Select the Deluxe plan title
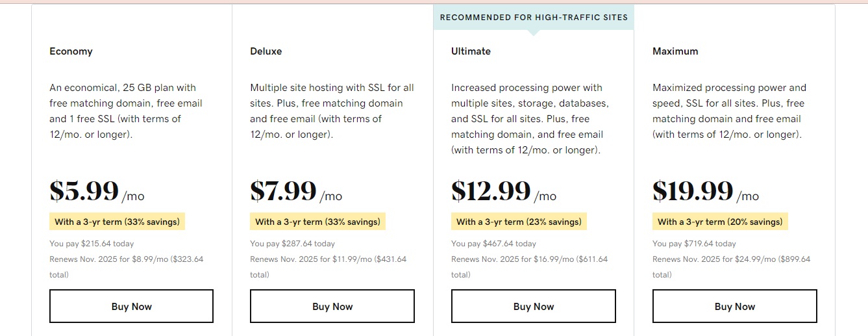868x336 pixels. [266, 51]
